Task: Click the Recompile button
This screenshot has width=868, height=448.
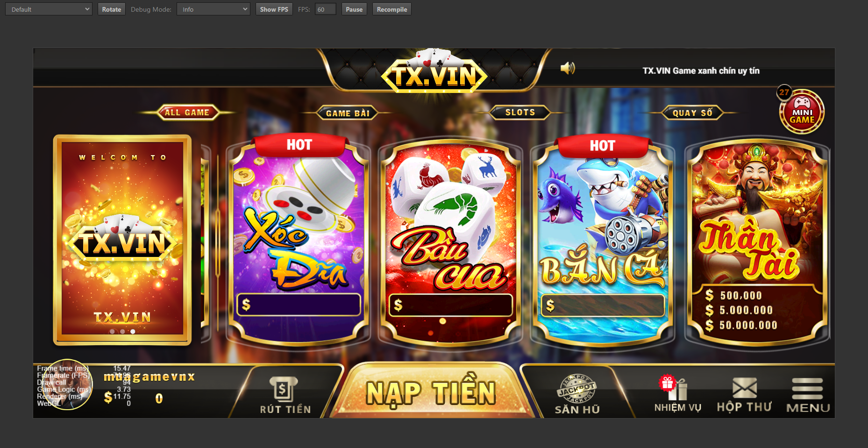Action: (392, 9)
